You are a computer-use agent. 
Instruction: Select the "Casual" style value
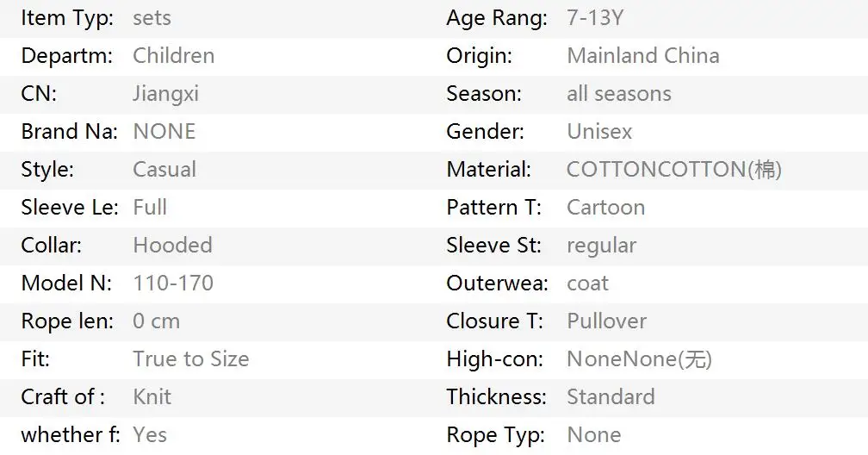[x=164, y=170]
